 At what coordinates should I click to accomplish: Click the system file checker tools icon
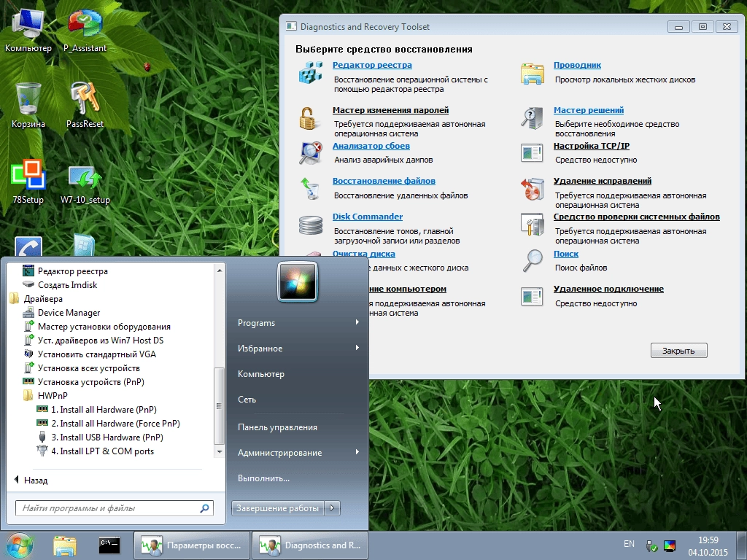pos(532,225)
